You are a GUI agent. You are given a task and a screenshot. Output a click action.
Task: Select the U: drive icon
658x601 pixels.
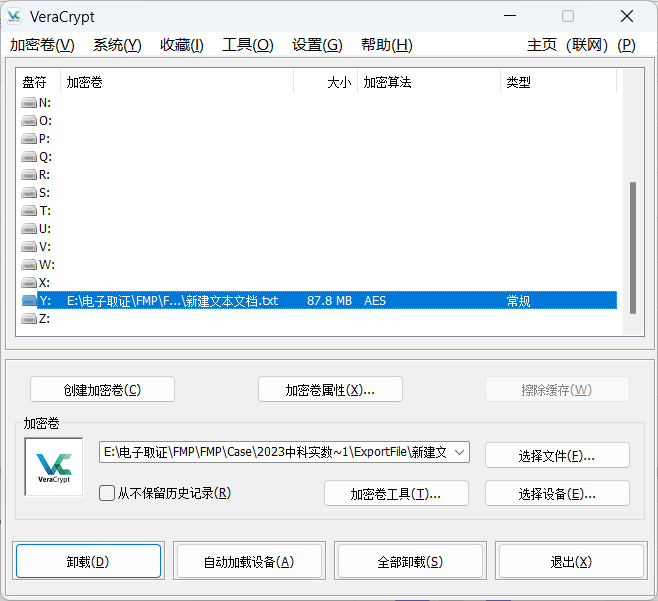click(29, 229)
